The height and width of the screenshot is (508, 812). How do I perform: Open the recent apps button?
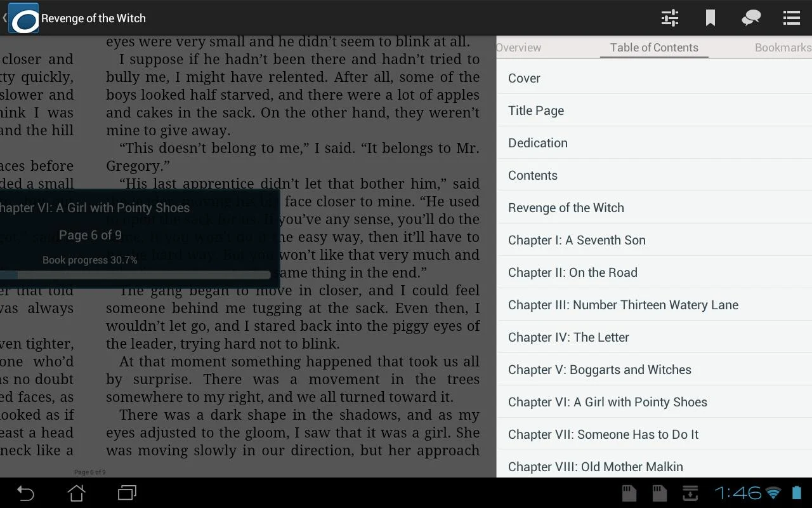(127, 493)
